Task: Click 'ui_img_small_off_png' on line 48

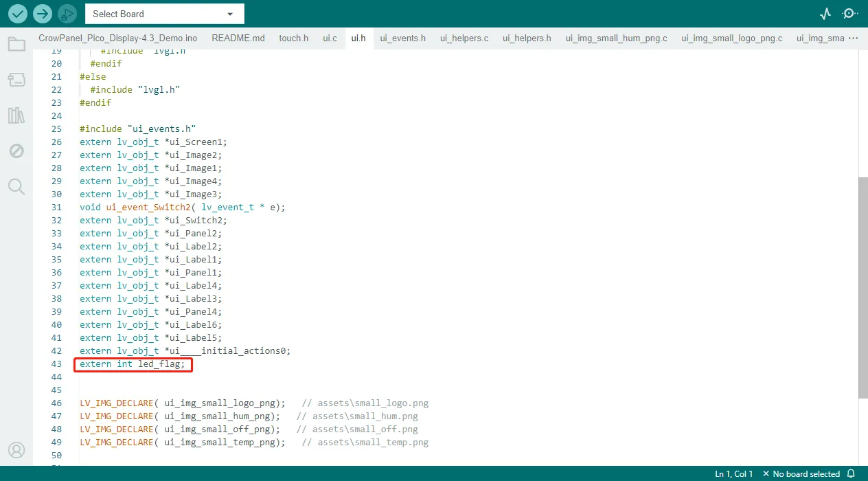Action: (x=217, y=429)
